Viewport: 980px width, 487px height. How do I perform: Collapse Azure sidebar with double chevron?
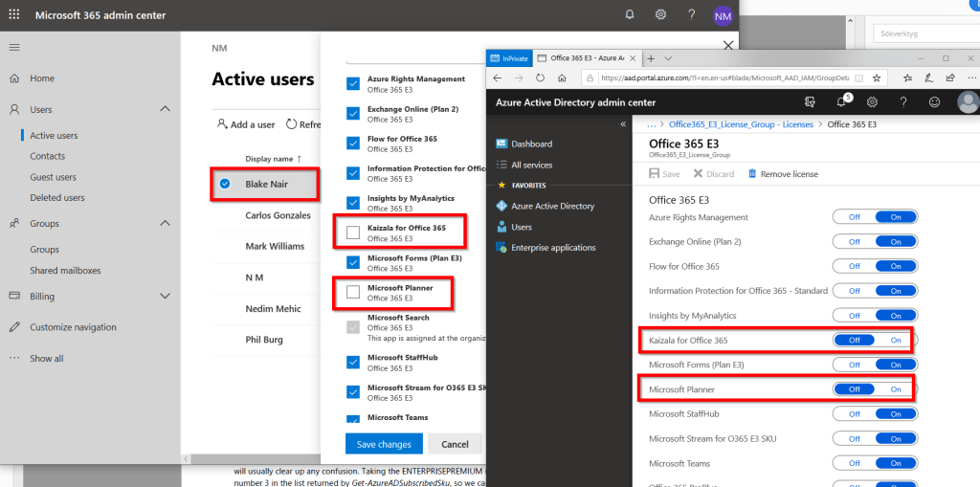point(622,124)
